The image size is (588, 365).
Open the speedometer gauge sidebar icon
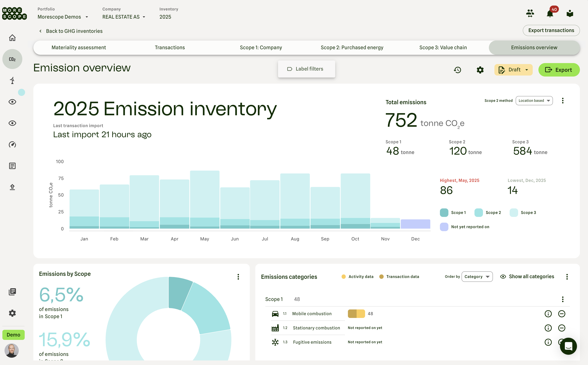pos(12,144)
